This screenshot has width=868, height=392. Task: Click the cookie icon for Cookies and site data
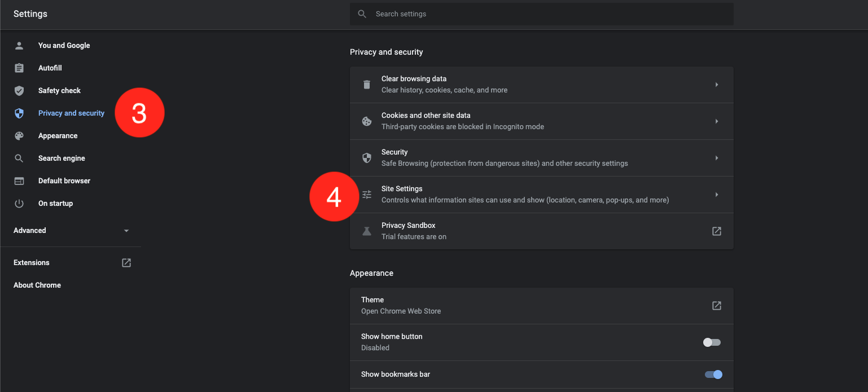click(367, 121)
